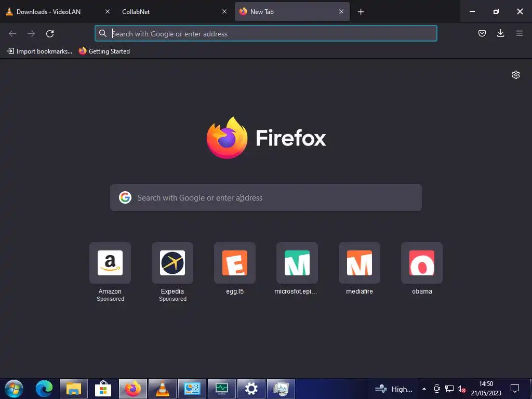The height and width of the screenshot is (399, 532).
Task: Focus the top address bar
Action: [266, 33]
